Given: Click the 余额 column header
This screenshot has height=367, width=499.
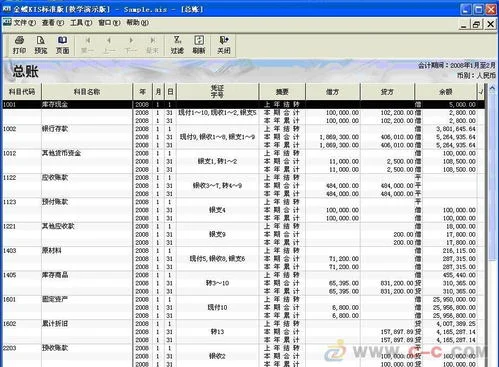Looking at the screenshot, I should pyautogui.click(x=446, y=92).
